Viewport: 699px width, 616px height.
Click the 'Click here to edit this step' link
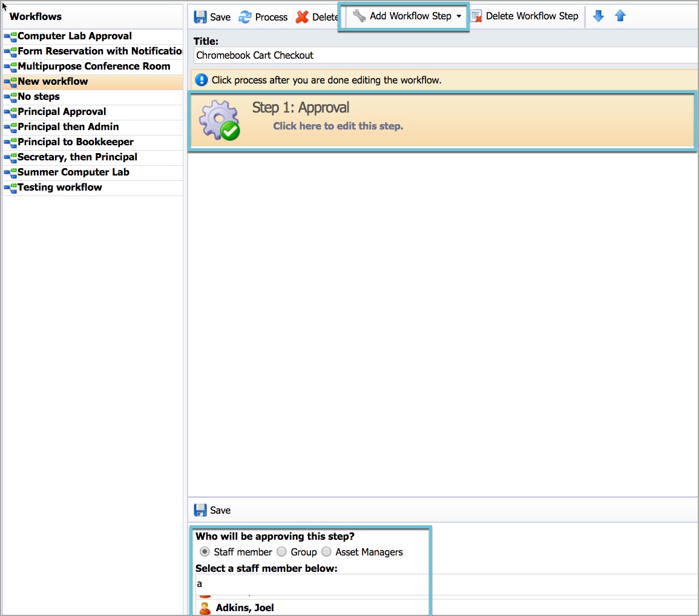[x=338, y=126]
